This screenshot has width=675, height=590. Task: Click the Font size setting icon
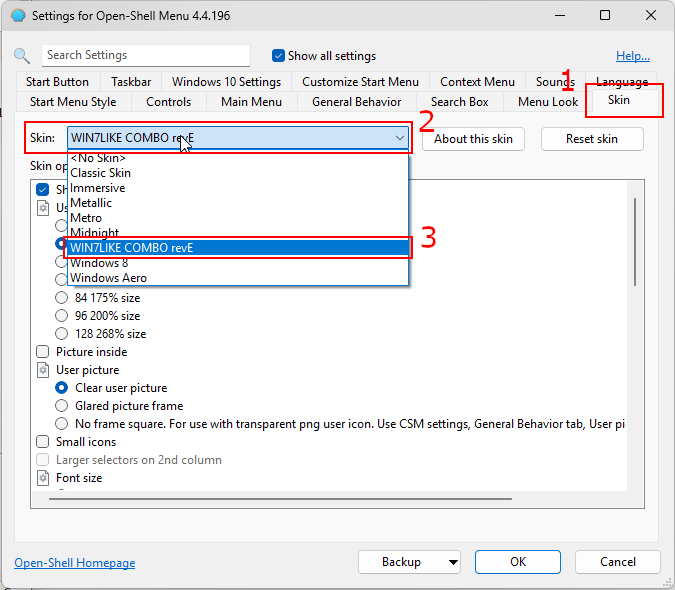pyautogui.click(x=43, y=478)
